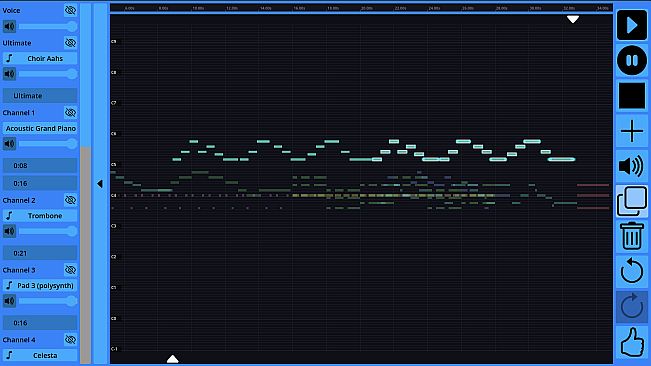Viewport: 651px width, 366px height.
Task: Select the 0:16 clip in Channel 3
Action: click(x=40, y=322)
